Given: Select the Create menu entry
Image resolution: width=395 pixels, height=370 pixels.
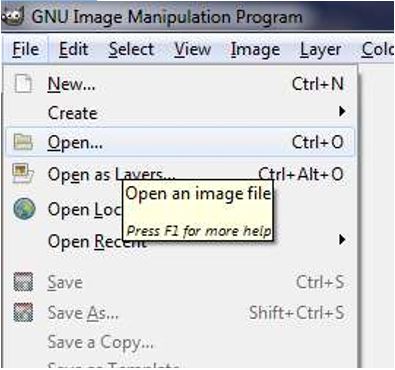Looking at the screenshot, I should click(x=180, y=113).
